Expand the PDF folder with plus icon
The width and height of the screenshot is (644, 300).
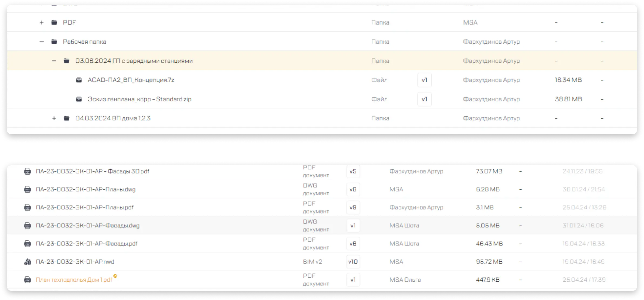[x=42, y=23]
